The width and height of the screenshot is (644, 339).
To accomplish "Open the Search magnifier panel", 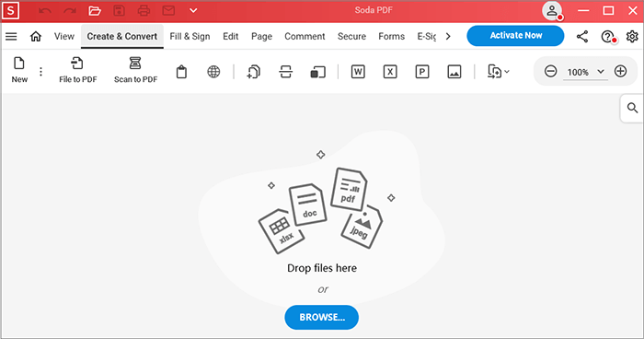I will pos(632,108).
